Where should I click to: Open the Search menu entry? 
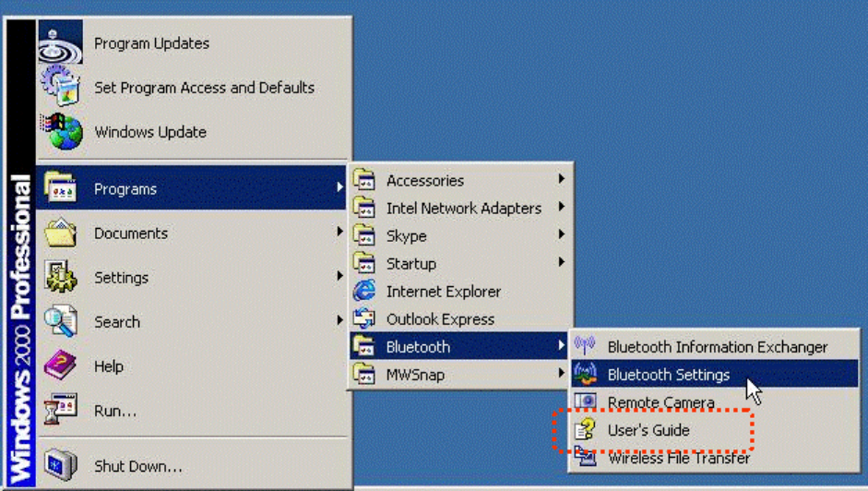[x=193, y=321]
